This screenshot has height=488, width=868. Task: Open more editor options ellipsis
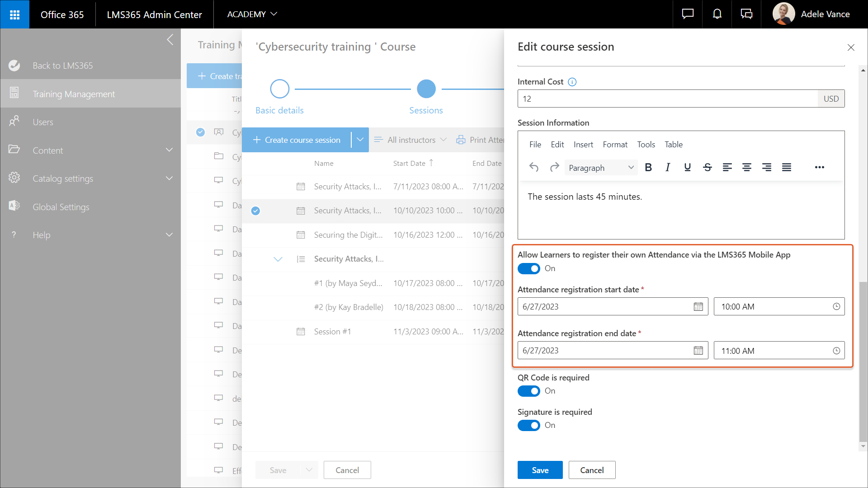819,168
